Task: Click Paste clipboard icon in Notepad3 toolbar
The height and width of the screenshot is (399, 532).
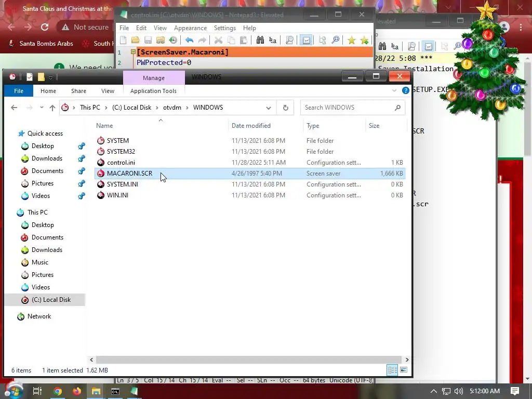Action: point(243,40)
